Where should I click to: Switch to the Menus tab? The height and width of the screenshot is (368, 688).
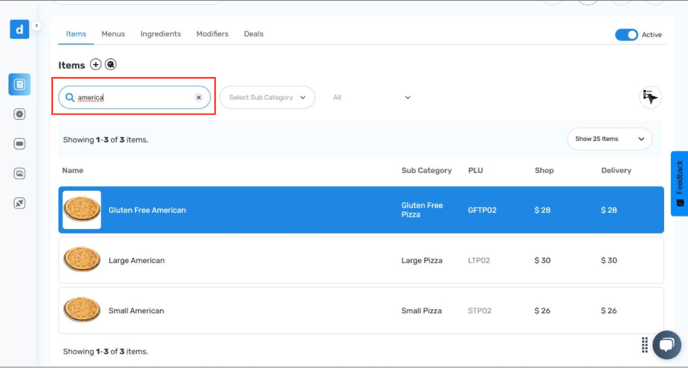[x=113, y=34]
